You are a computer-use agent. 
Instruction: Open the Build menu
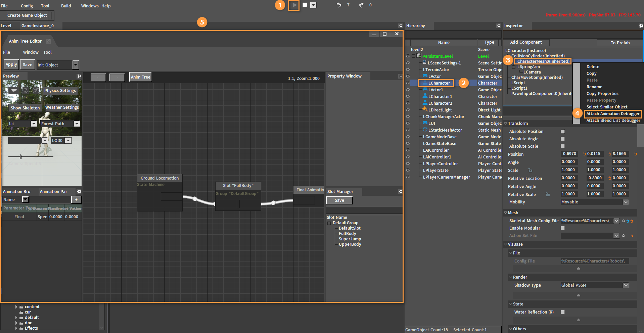click(x=66, y=6)
